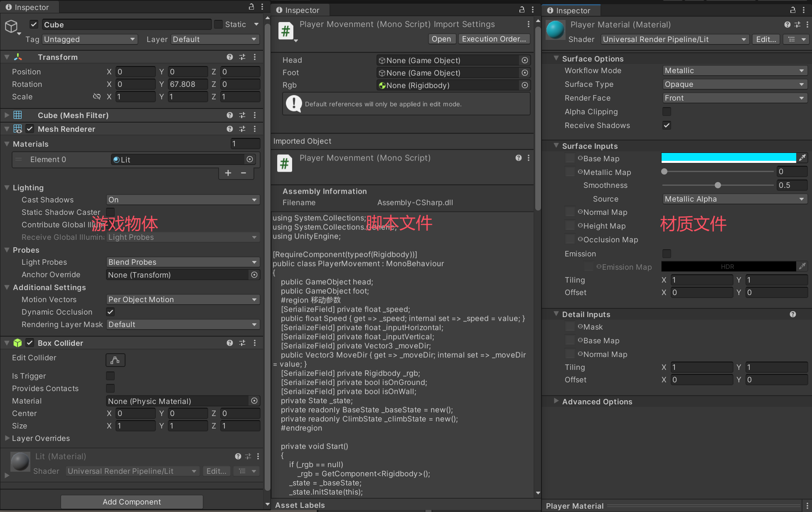Click the Smoothness slider
The width and height of the screenshot is (812, 512).
pos(717,185)
